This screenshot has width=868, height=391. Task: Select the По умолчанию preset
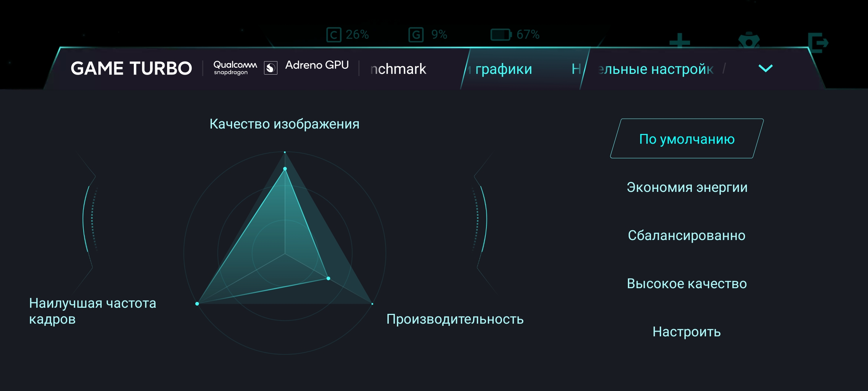[x=686, y=139]
